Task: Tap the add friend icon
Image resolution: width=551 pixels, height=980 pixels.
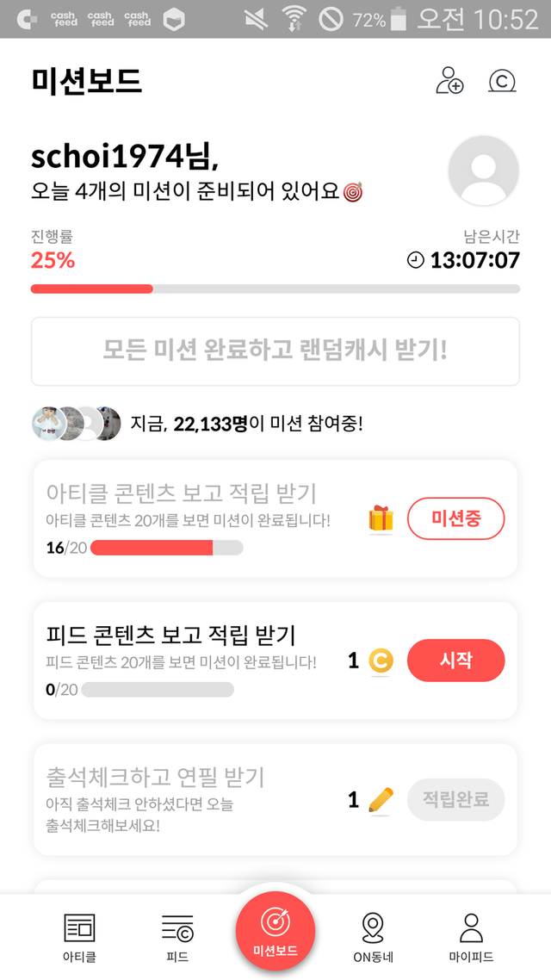Action: (449, 81)
